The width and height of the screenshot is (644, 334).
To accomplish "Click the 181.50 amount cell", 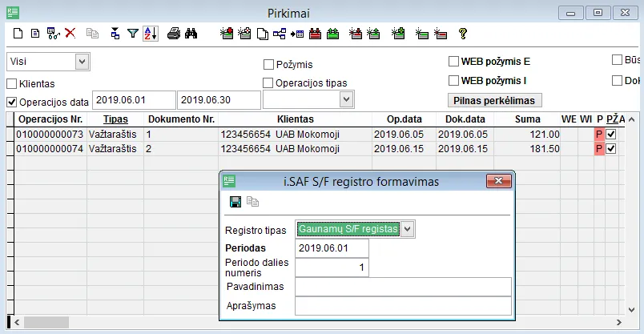I will 527,149.
